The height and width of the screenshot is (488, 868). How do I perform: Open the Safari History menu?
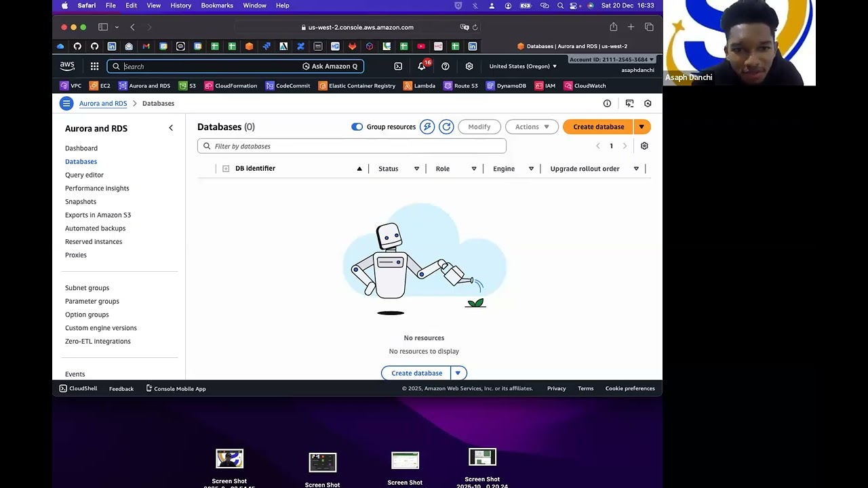coord(181,5)
